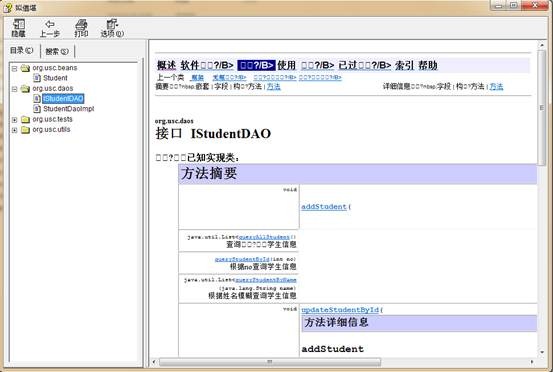Select StudentDaoImpl in the tree
553x372 pixels.
point(68,109)
